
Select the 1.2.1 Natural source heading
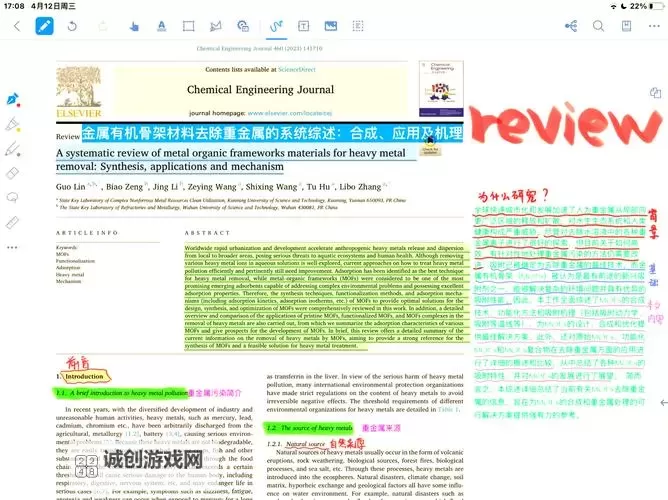(296, 444)
